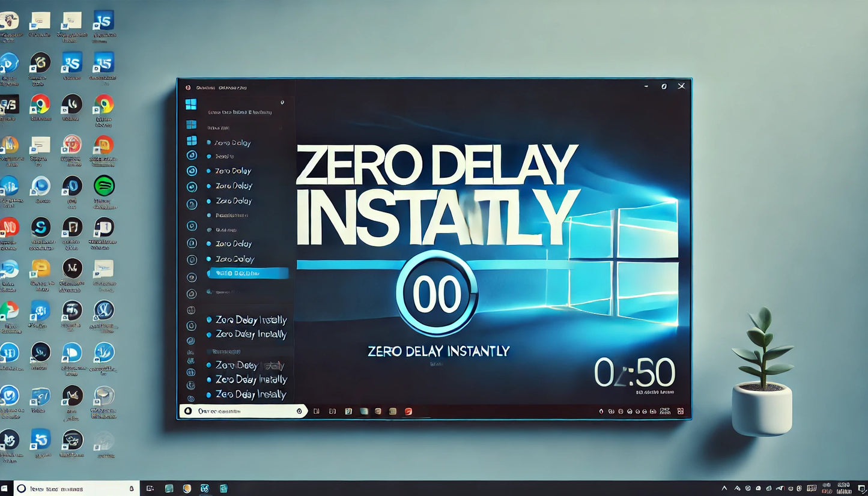Open Spotify from the desktop icons
This screenshot has height=496, width=868.
point(104,185)
